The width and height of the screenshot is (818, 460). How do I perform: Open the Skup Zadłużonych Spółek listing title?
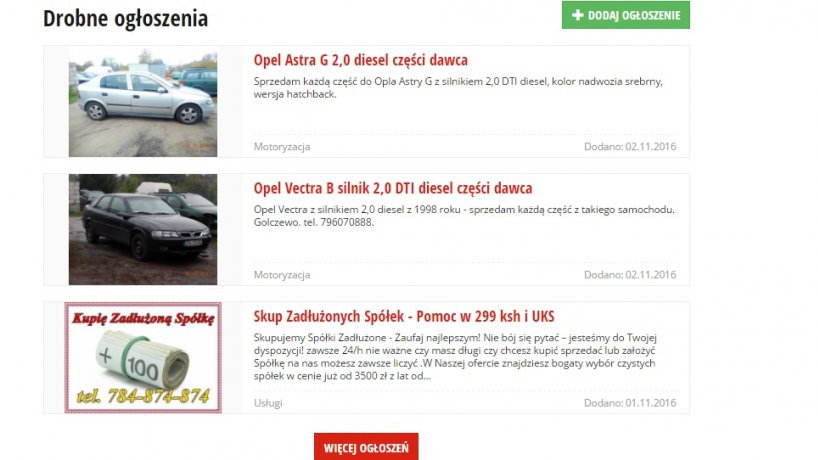coord(404,316)
